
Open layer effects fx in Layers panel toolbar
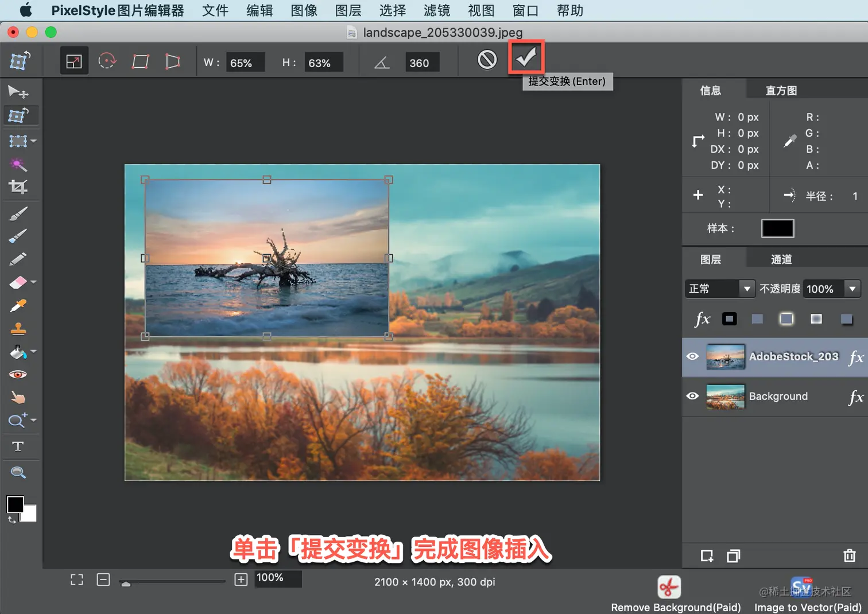(x=703, y=319)
